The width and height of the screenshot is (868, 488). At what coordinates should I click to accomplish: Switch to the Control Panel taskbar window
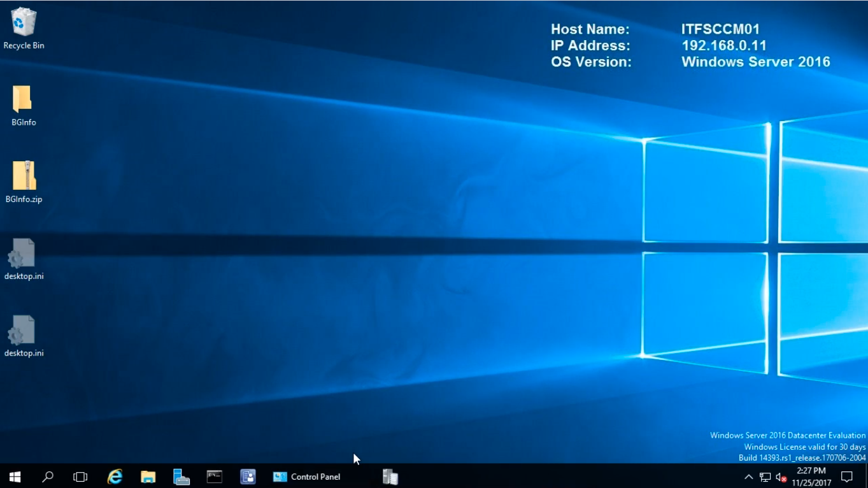pos(307,477)
